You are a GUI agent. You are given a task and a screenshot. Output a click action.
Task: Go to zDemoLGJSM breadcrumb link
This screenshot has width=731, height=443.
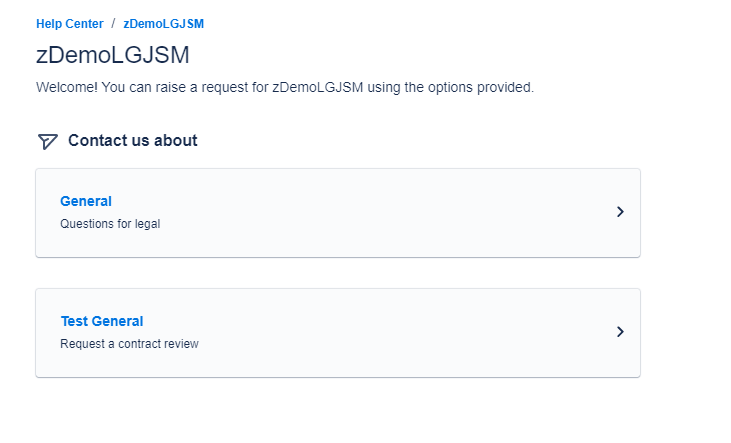point(163,23)
